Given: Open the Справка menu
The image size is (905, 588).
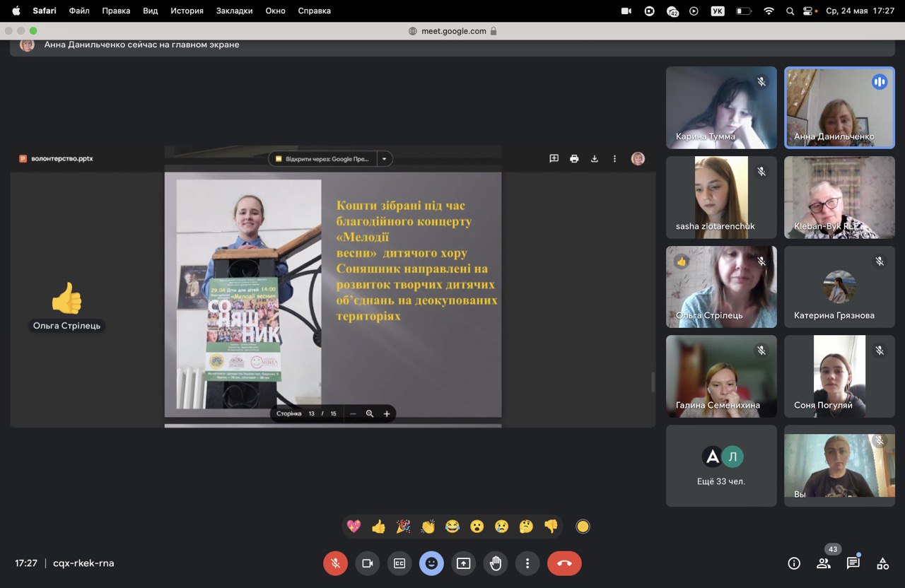Looking at the screenshot, I should point(315,11).
